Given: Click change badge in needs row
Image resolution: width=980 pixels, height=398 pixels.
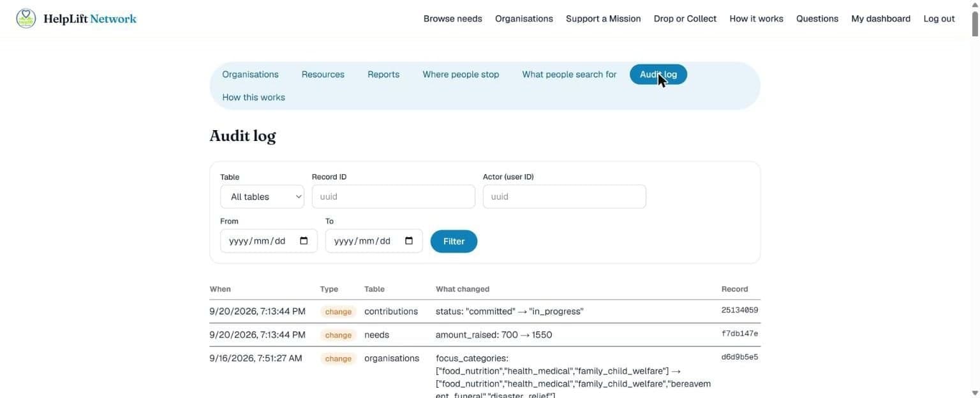Looking at the screenshot, I should pos(338,335).
